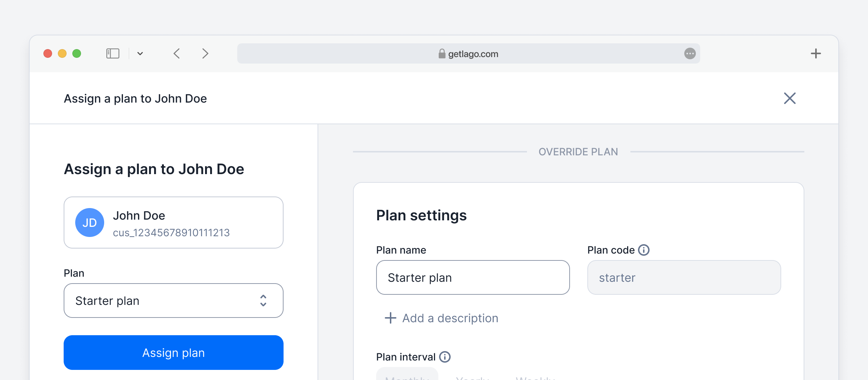The width and height of the screenshot is (868, 380).
Task: Click the JD customer avatar
Action: [x=90, y=223]
